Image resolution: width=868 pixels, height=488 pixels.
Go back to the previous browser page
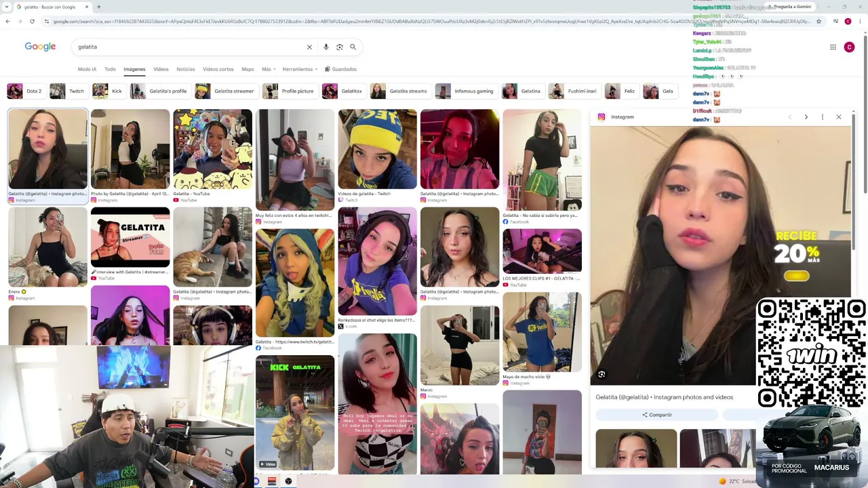coord(7,21)
